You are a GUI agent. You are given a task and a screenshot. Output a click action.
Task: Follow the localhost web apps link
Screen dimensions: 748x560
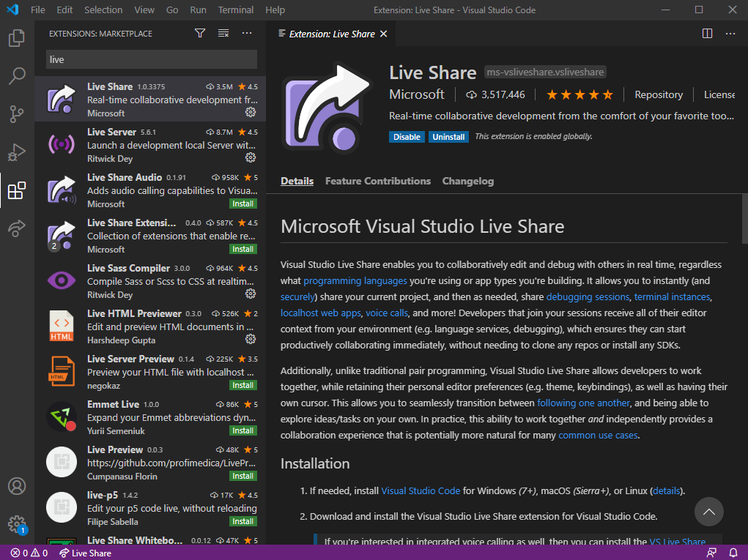pos(321,313)
